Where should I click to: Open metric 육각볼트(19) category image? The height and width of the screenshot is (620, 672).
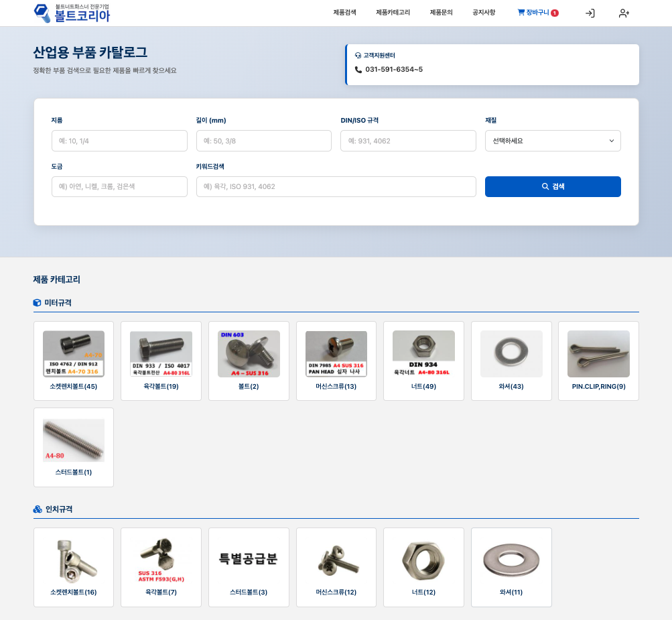tap(161, 354)
